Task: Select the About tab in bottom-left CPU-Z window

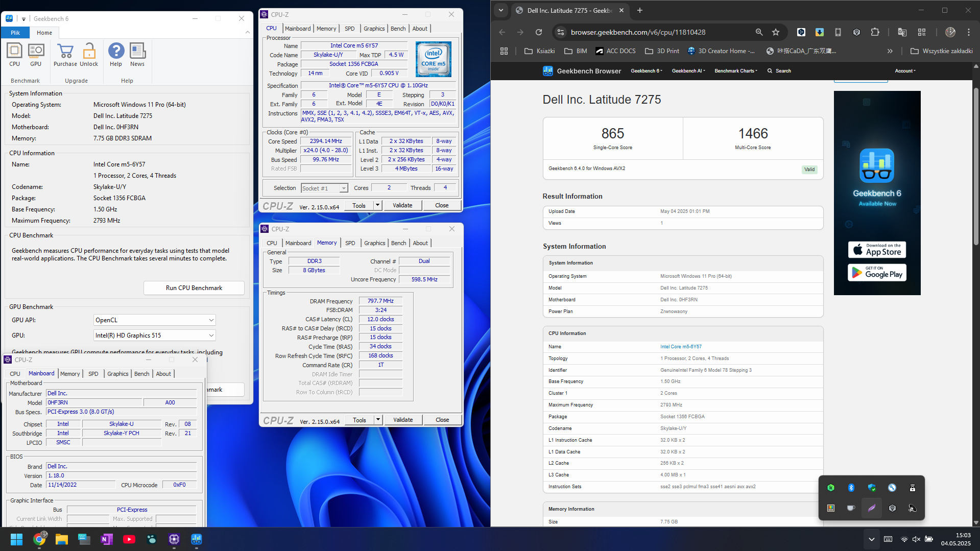Action: coord(163,374)
